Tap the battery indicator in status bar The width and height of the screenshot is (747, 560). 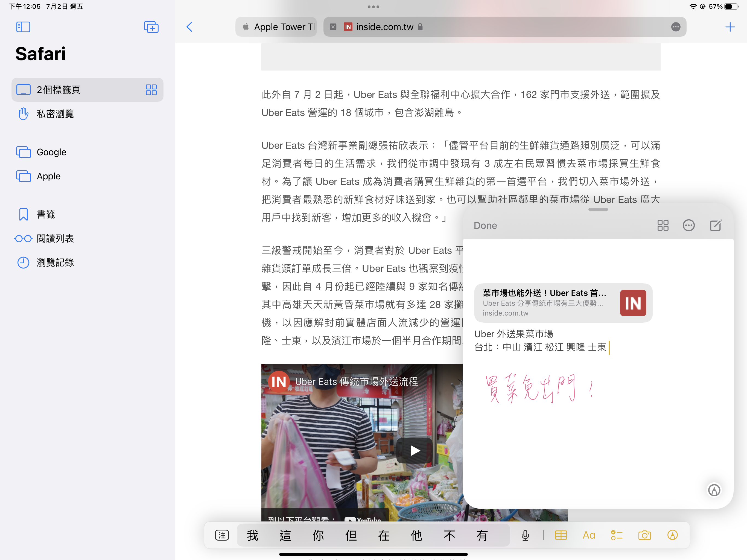(x=731, y=6)
